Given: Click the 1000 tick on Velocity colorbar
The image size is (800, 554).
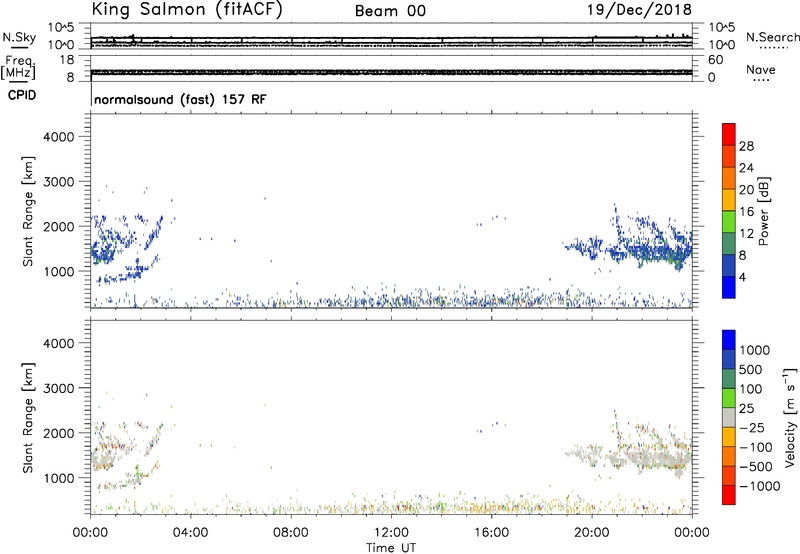Looking at the screenshot, I should pyautogui.click(x=755, y=350).
